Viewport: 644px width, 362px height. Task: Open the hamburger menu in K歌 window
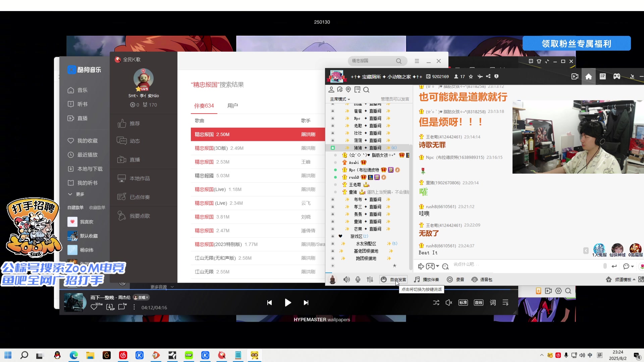[x=417, y=61]
